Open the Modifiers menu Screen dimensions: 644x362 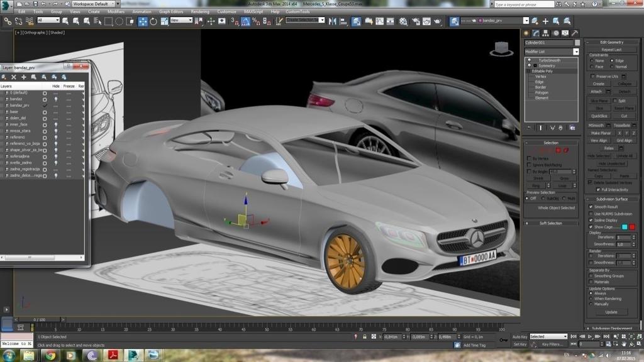point(116,12)
